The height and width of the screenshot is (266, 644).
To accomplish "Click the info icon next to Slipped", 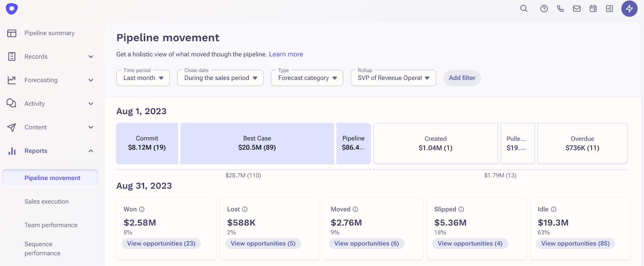I will (461, 209).
